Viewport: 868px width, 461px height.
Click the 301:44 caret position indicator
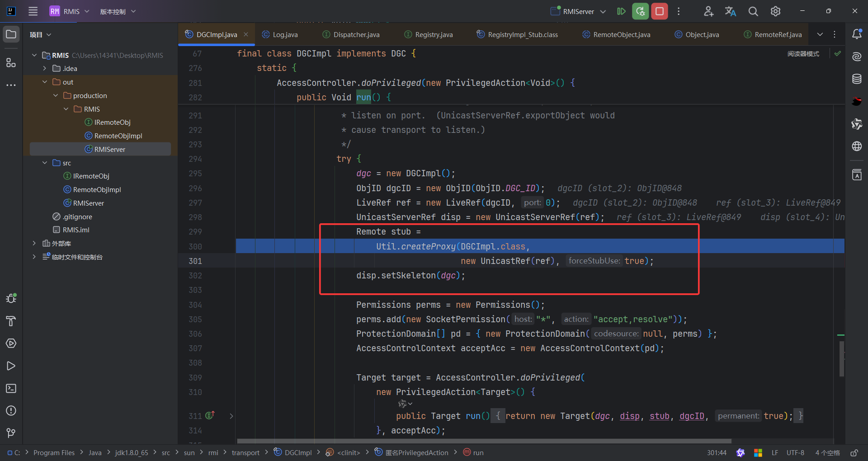point(717,452)
